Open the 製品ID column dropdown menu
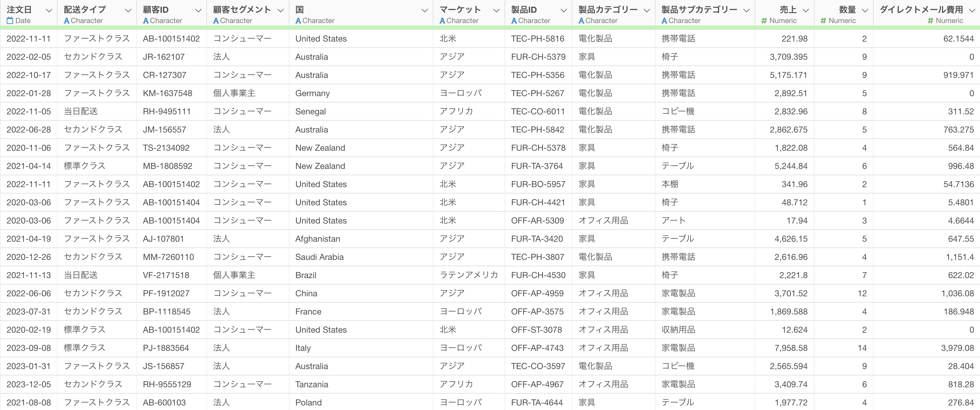Image resolution: width=980 pixels, height=410 pixels. click(564, 10)
